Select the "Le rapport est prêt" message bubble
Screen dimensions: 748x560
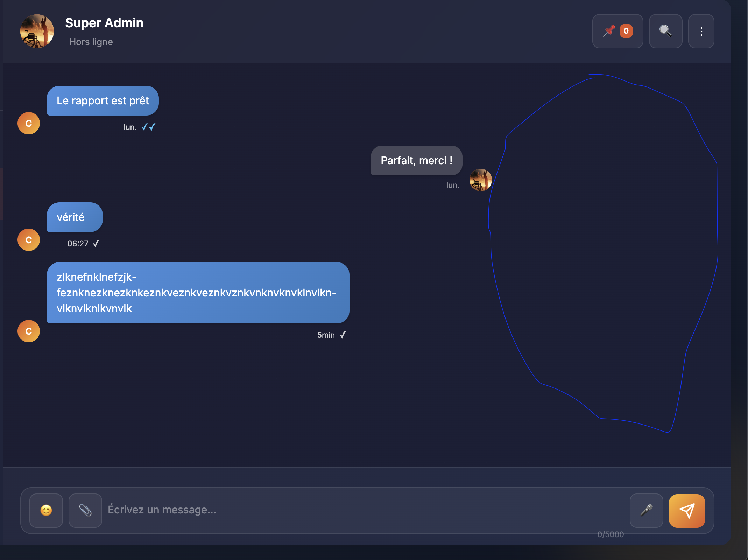coord(103,101)
